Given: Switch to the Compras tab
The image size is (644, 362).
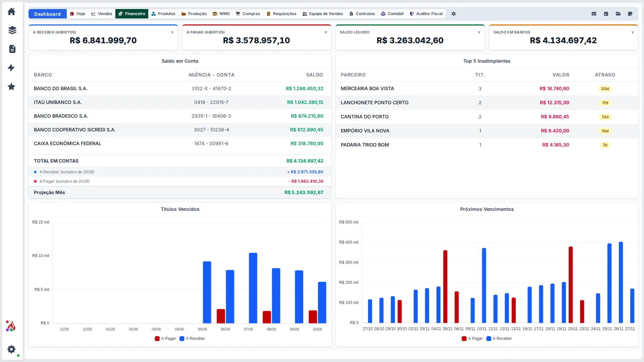Looking at the screenshot, I should 248,14.
